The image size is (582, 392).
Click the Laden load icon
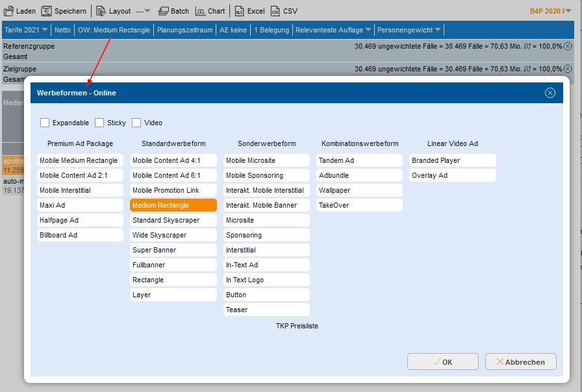pos(8,11)
